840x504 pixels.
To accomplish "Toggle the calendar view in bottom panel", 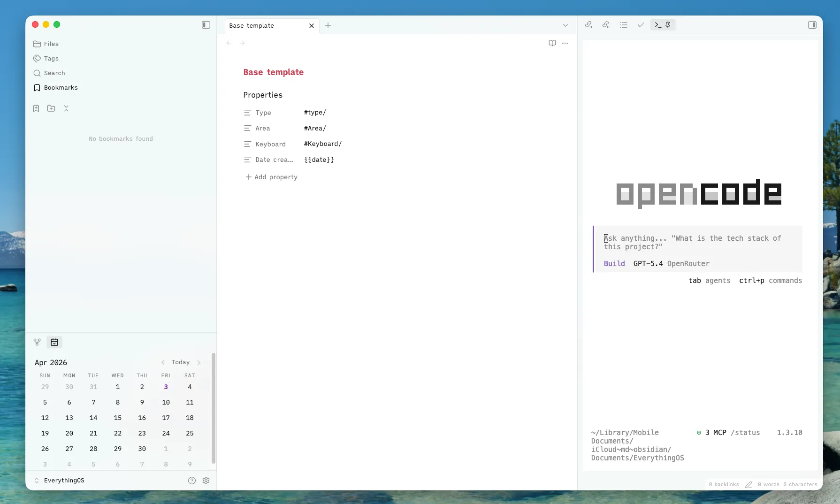I will pos(54,342).
